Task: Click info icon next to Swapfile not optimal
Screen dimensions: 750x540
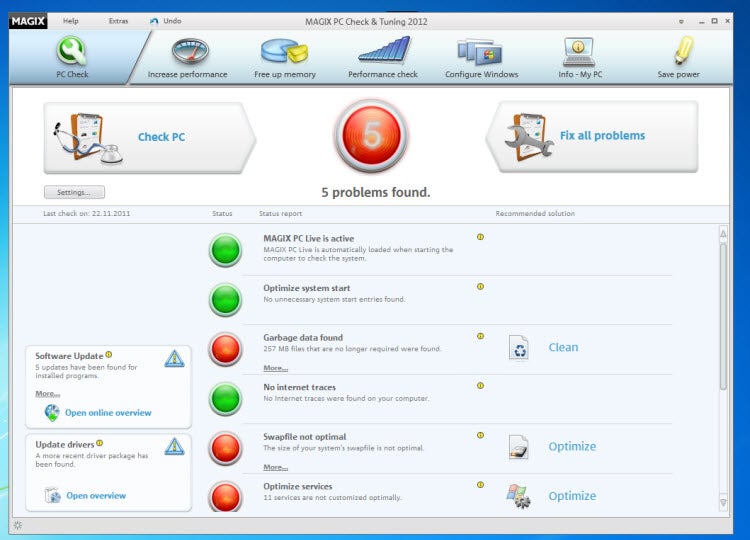Action: pos(480,435)
